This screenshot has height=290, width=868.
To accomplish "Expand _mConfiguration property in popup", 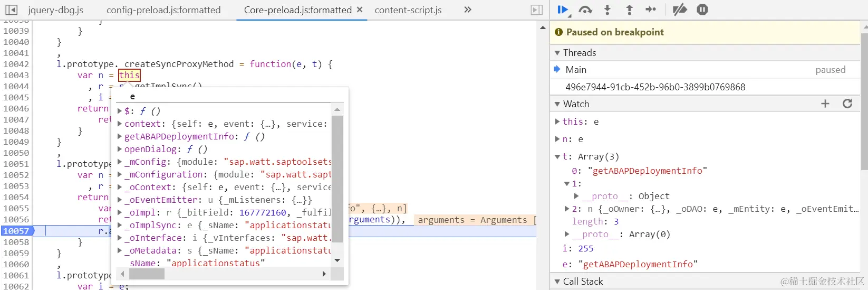I will pyautogui.click(x=120, y=174).
